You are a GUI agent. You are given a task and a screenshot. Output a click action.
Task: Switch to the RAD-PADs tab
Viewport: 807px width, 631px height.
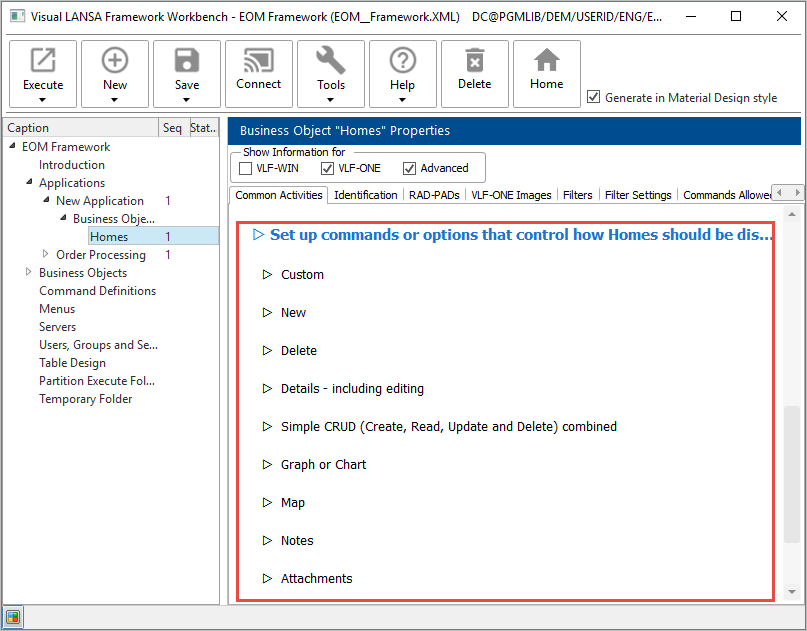[x=434, y=195]
